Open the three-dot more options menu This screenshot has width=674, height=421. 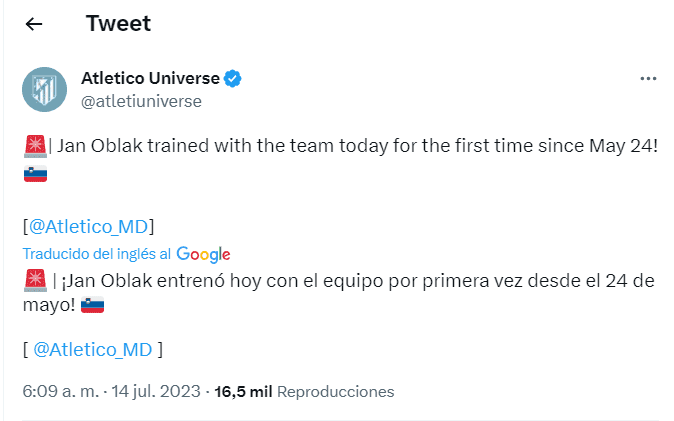pos(648,79)
